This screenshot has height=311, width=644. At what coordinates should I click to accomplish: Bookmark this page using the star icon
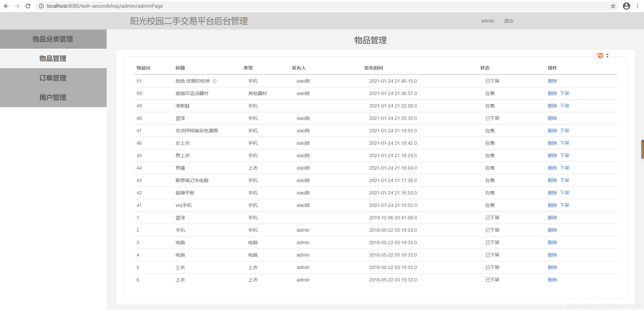[613, 6]
